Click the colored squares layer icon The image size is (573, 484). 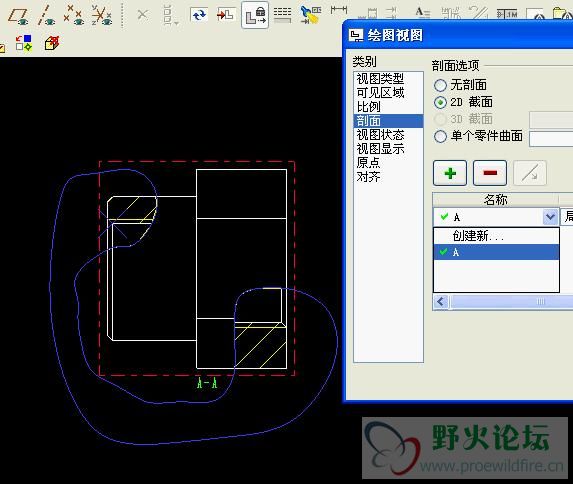pyautogui.click(x=24, y=43)
